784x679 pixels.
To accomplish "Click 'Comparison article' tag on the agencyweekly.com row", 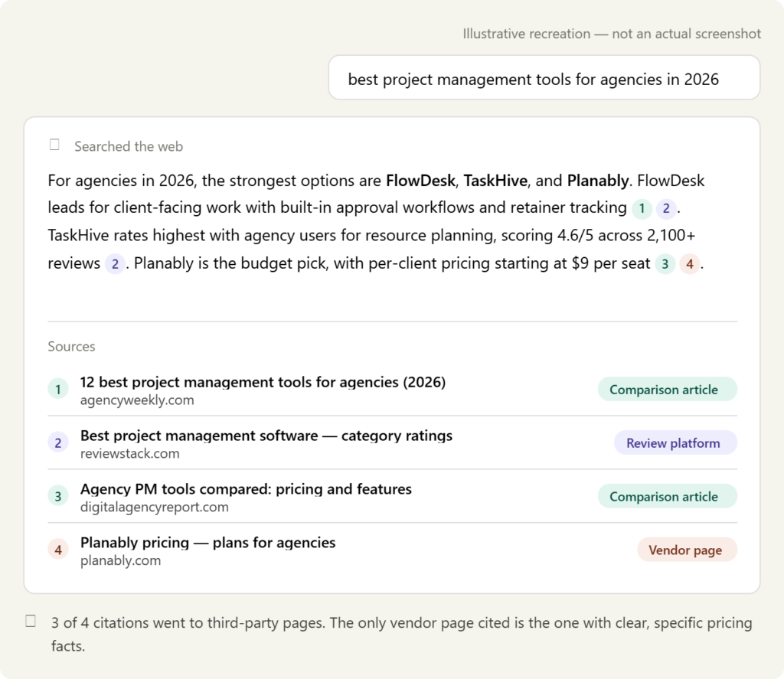I will pyautogui.click(x=668, y=389).
